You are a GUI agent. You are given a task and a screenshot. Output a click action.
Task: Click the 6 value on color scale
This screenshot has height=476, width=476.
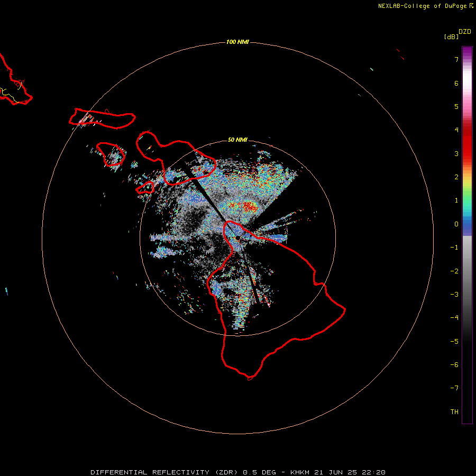456,83
